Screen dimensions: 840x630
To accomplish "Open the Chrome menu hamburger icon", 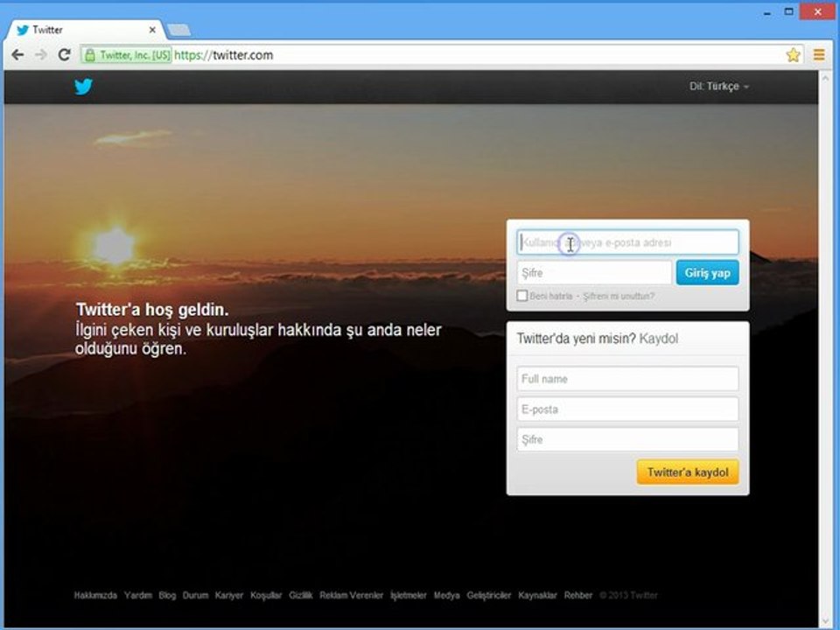I will click(819, 54).
